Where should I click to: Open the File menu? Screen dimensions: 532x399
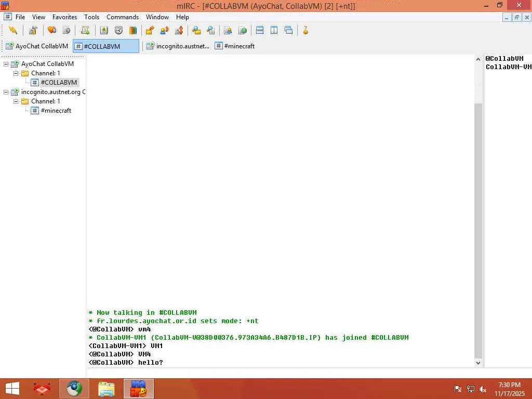[20, 17]
